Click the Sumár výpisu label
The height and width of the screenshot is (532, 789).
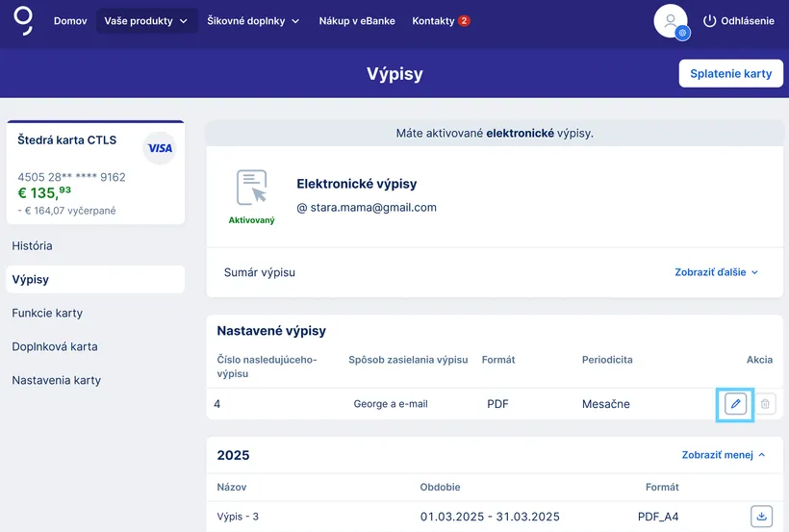tap(260, 272)
